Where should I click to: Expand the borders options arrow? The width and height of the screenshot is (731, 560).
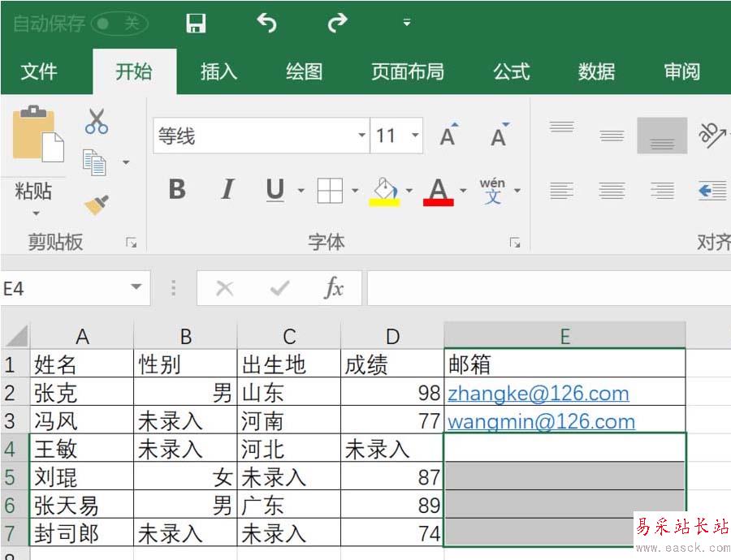[355, 190]
